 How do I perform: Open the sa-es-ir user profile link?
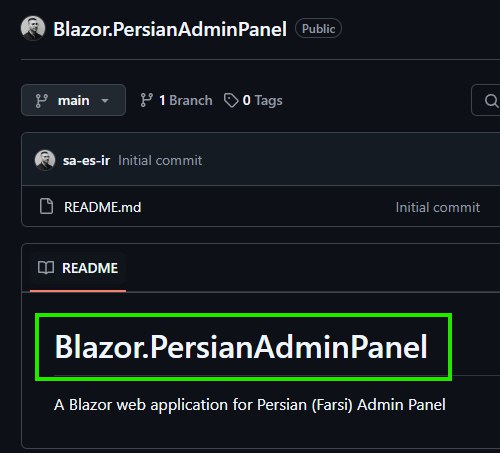pos(86,160)
